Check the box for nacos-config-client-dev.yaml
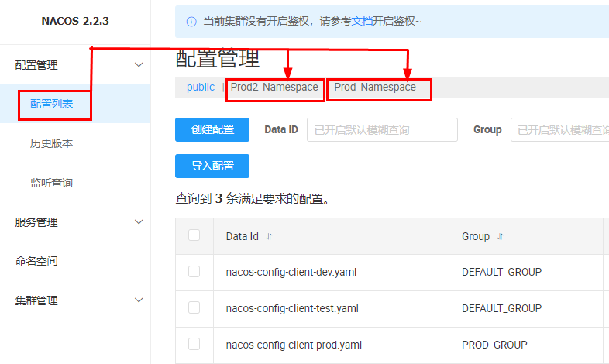The height and width of the screenshot is (364, 609). coord(194,271)
